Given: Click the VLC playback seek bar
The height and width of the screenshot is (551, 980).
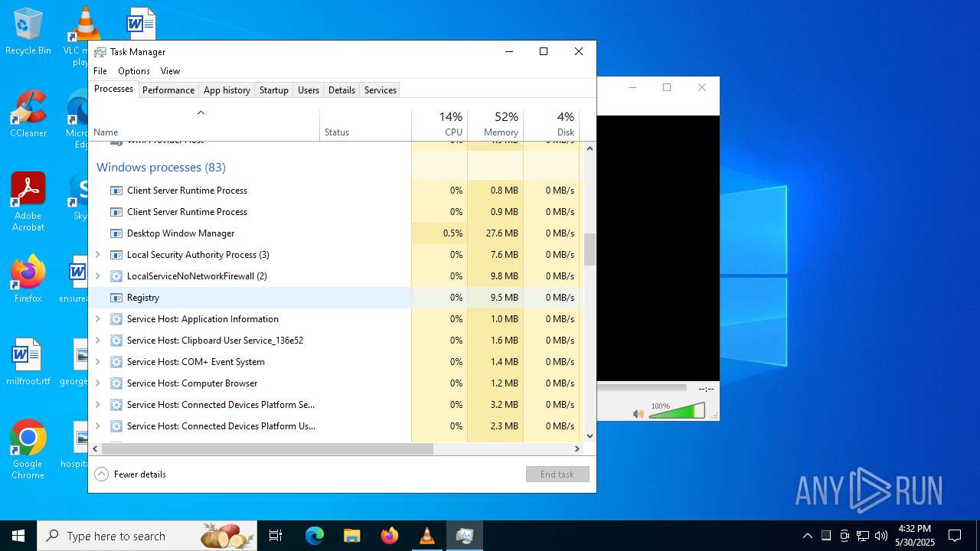Looking at the screenshot, I should point(642,388).
